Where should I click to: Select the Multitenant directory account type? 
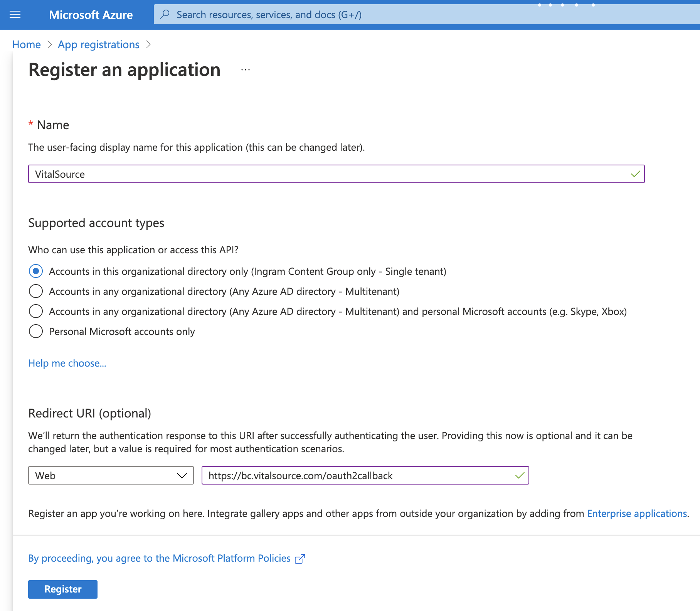click(x=35, y=291)
